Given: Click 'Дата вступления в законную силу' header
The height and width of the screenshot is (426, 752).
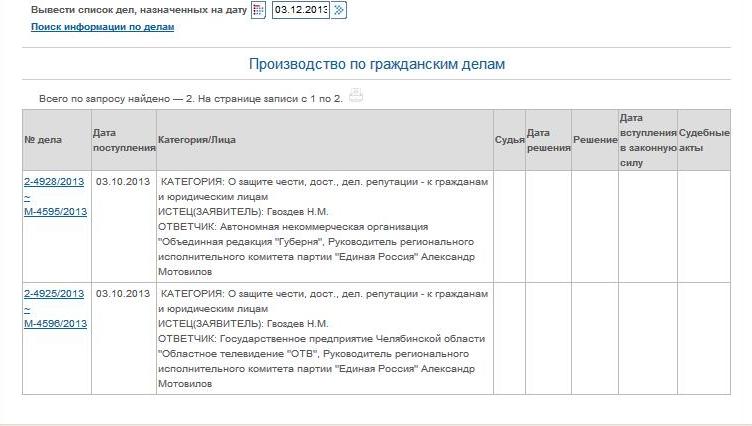Looking at the screenshot, I should 648,140.
